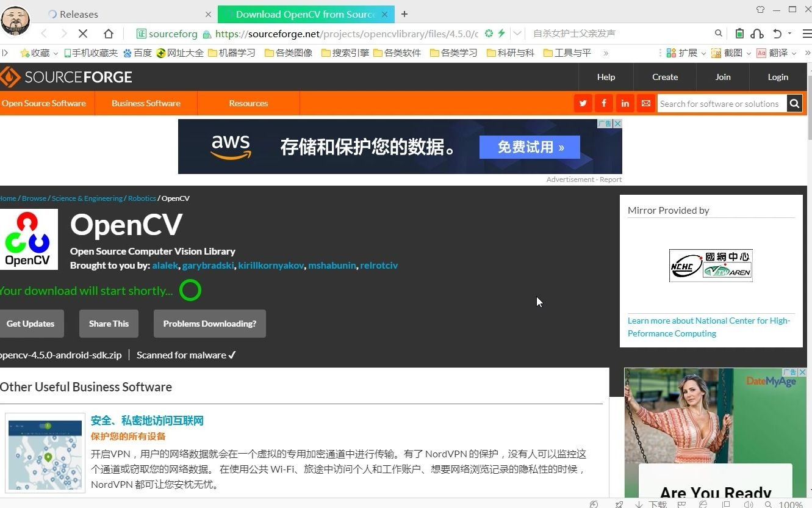Open the Resources menu
Screen dimensions: 812x508
click(248, 103)
